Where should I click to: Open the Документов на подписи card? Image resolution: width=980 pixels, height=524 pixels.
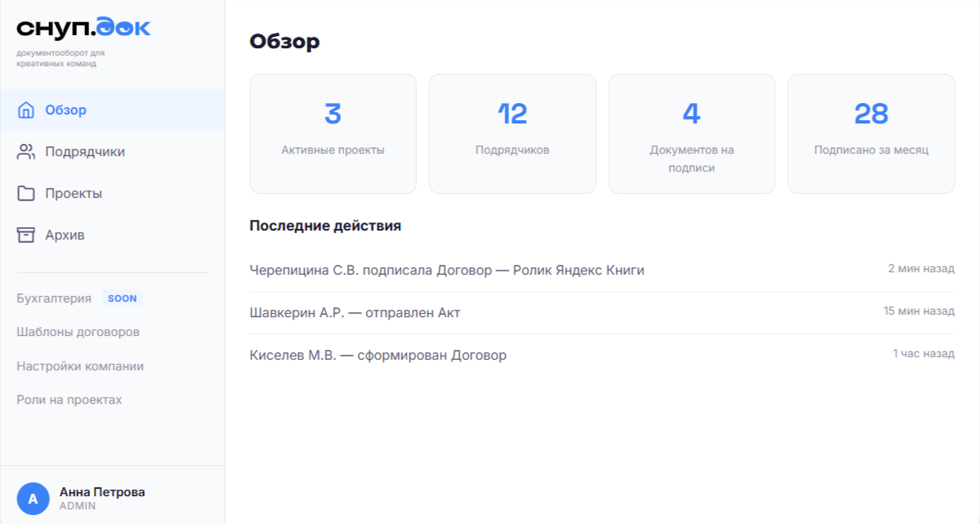pos(691,133)
